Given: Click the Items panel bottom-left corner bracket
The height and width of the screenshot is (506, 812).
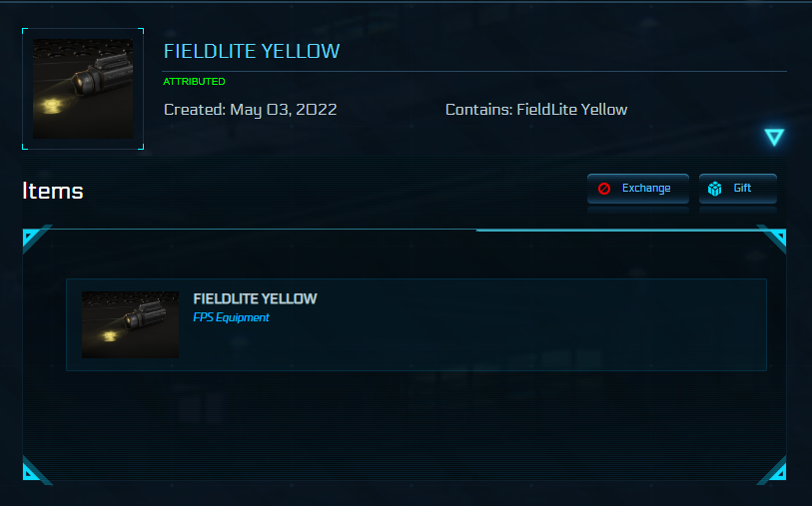Looking at the screenshot, I should (x=33, y=469).
